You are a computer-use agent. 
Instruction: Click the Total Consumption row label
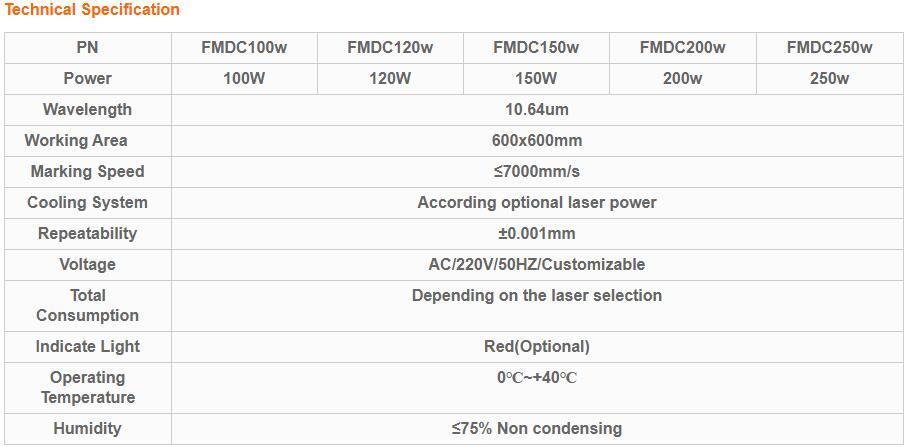(87, 305)
